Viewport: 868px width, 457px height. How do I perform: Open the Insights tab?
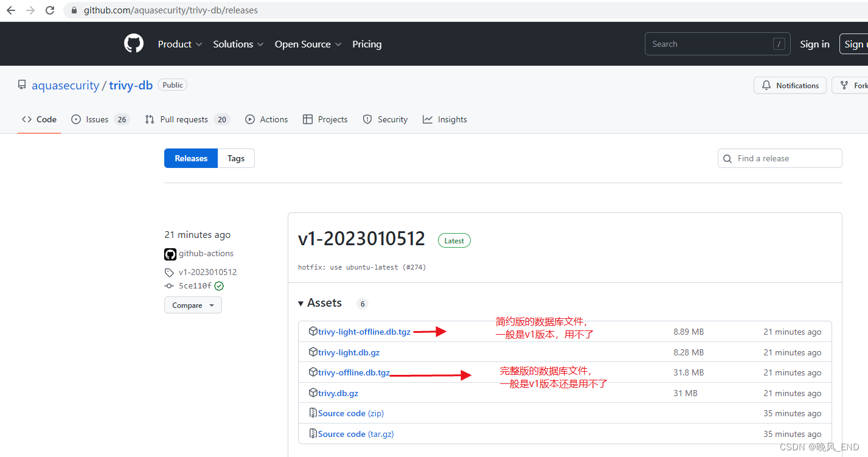[445, 120]
